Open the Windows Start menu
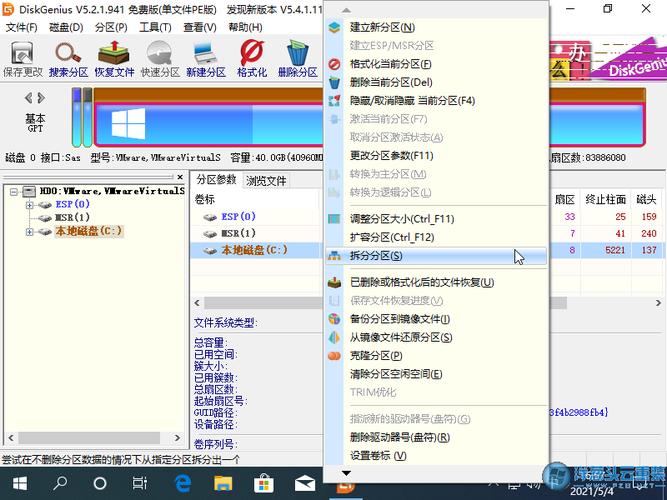 tap(20, 483)
